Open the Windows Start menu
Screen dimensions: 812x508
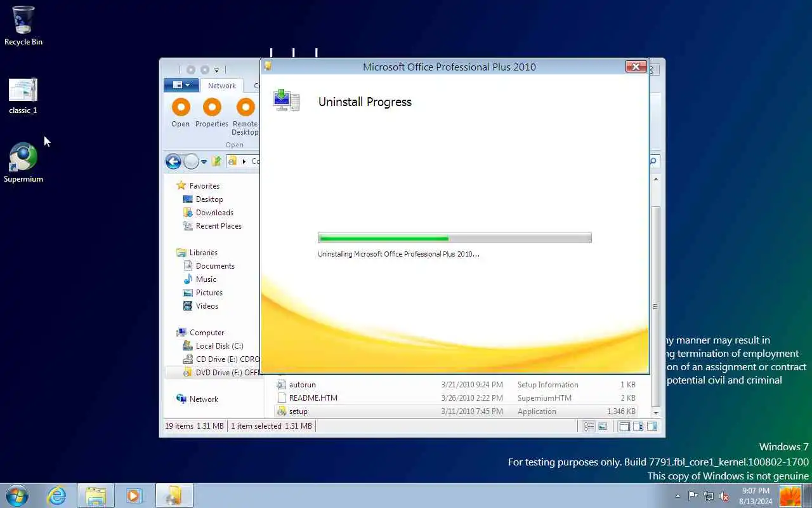17,495
